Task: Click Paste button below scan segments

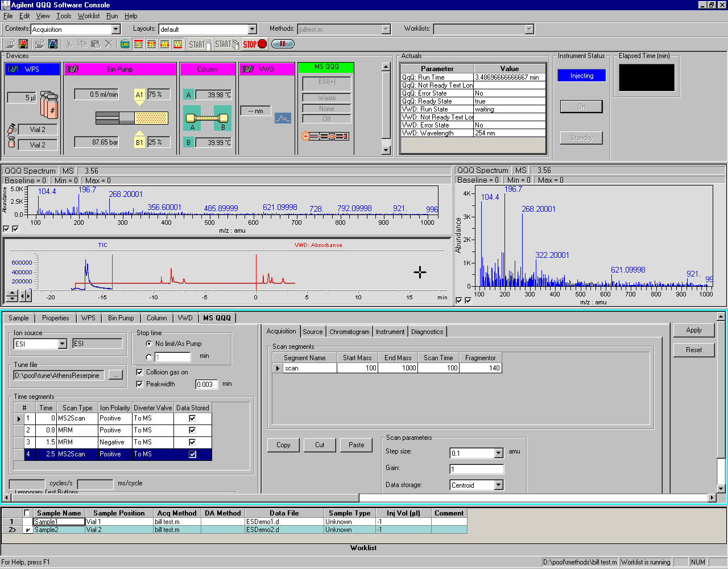Action: (x=357, y=445)
